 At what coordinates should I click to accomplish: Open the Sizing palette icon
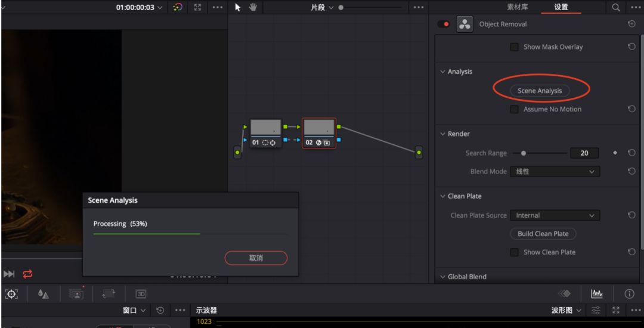tap(109, 294)
